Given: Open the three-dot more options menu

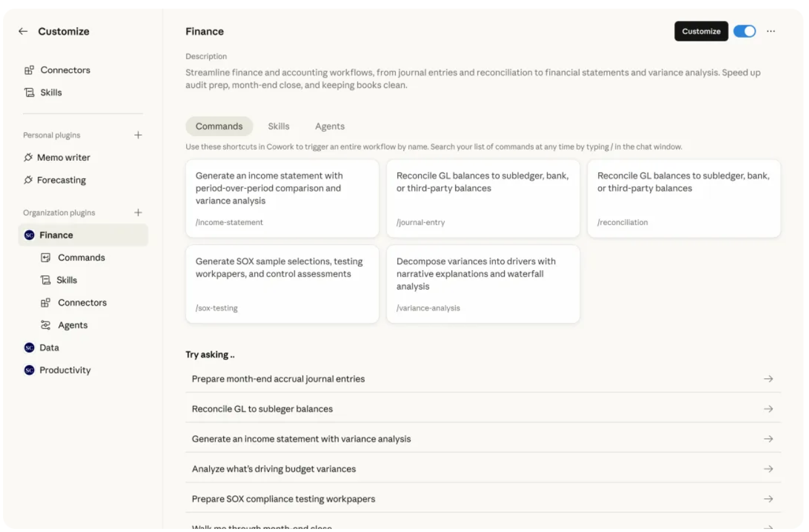Looking at the screenshot, I should (771, 32).
